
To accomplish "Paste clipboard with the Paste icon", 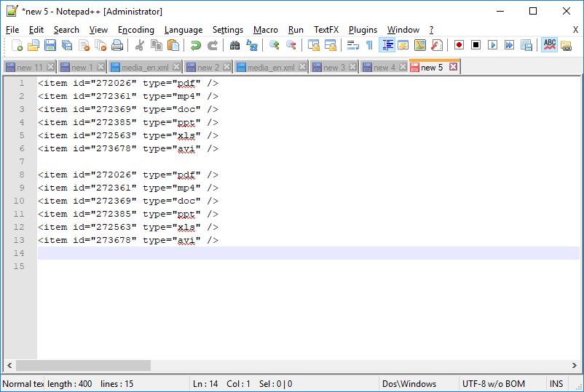I will point(173,45).
